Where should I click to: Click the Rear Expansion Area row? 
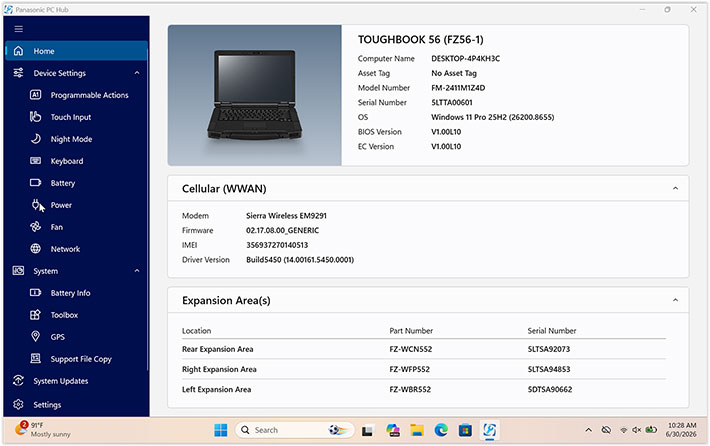(x=424, y=349)
